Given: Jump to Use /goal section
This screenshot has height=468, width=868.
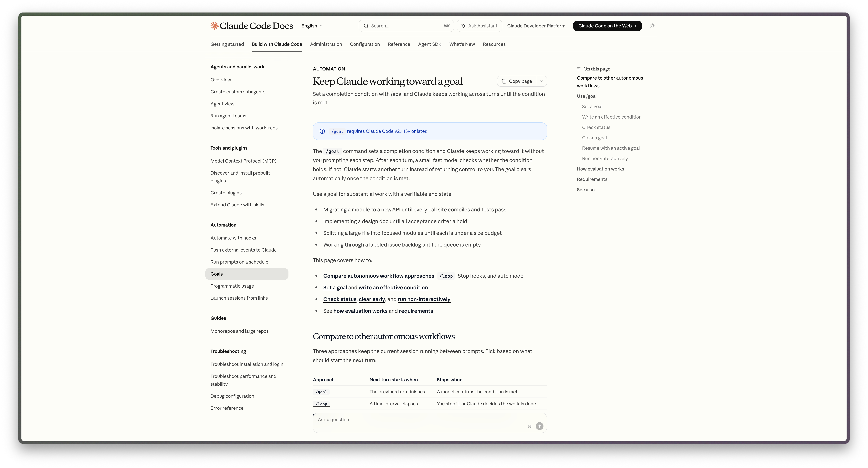Looking at the screenshot, I should tap(587, 96).
